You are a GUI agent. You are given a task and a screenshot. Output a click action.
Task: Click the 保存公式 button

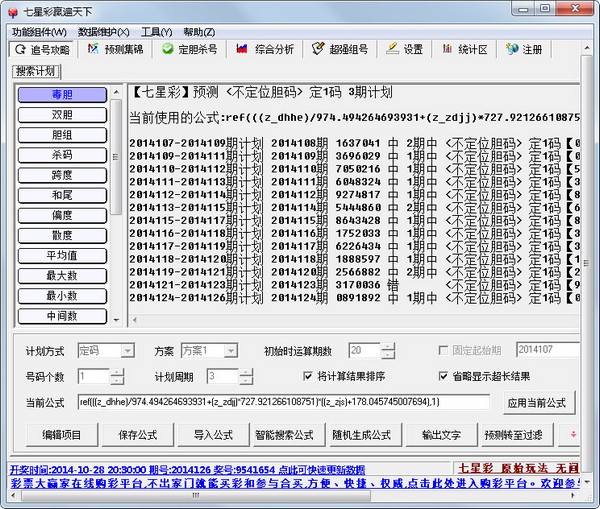pyautogui.click(x=138, y=435)
